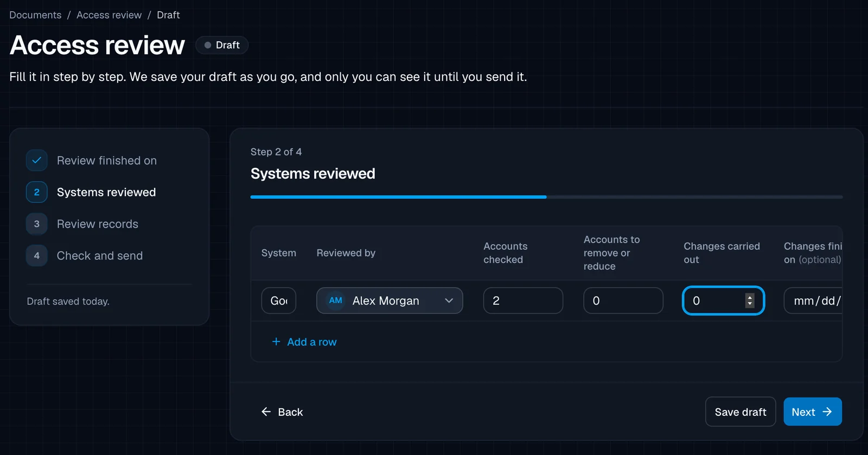Open the Documents breadcrumb link
Viewport: 868px width, 455px height.
point(35,15)
